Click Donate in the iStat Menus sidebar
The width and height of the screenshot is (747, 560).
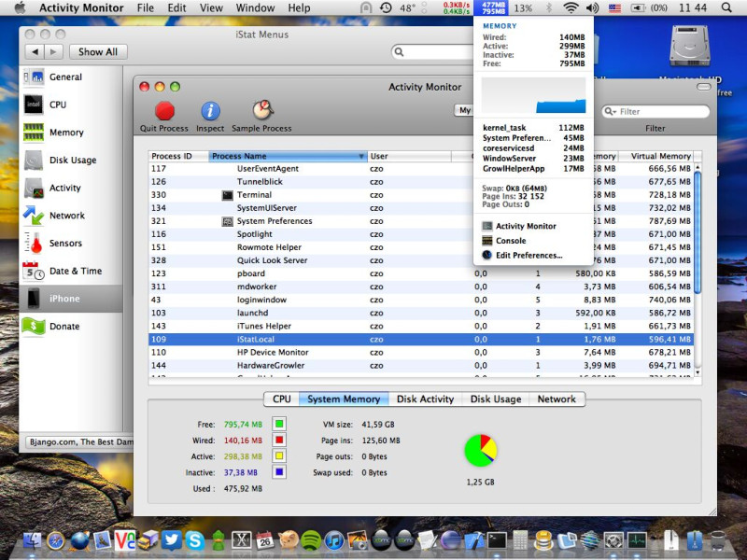51,326
